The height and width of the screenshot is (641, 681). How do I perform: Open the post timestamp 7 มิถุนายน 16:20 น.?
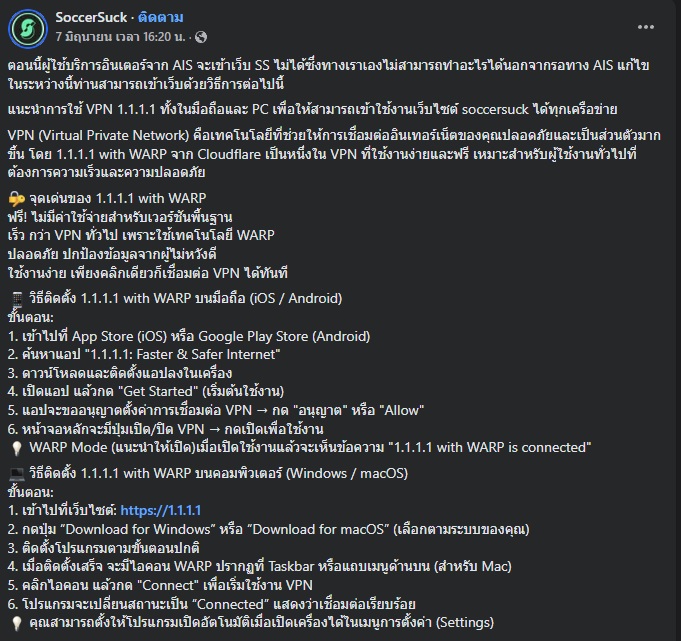point(121,37)
